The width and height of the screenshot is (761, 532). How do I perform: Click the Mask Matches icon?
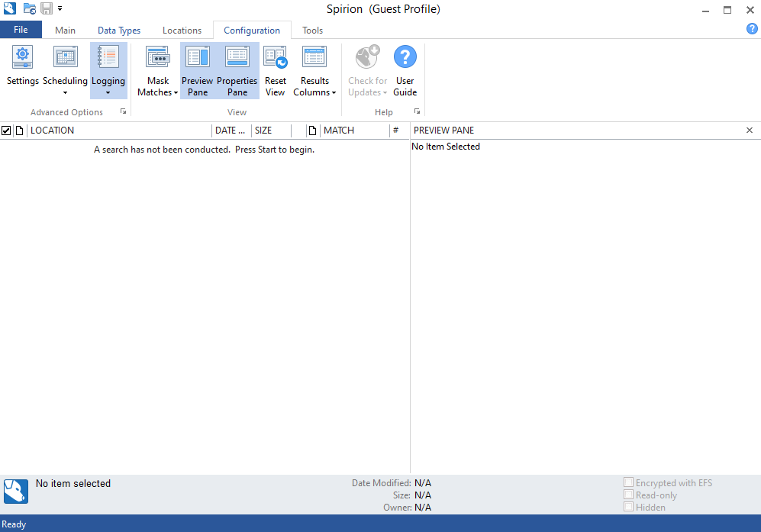[158, 58]
